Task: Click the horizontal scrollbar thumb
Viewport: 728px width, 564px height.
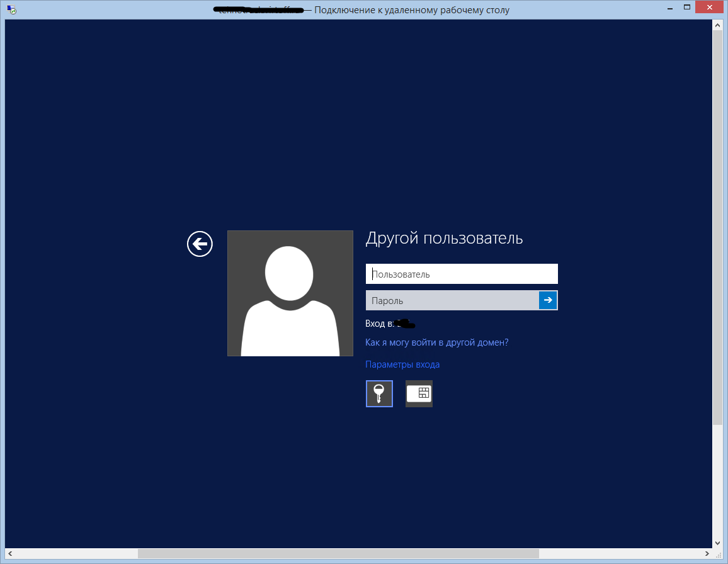Action: [338, 554]
